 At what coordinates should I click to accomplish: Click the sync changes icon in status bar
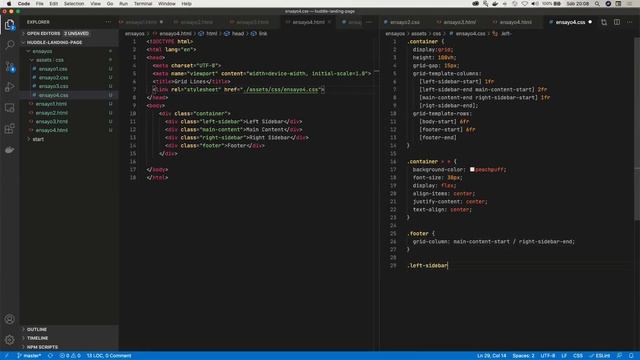51,356
